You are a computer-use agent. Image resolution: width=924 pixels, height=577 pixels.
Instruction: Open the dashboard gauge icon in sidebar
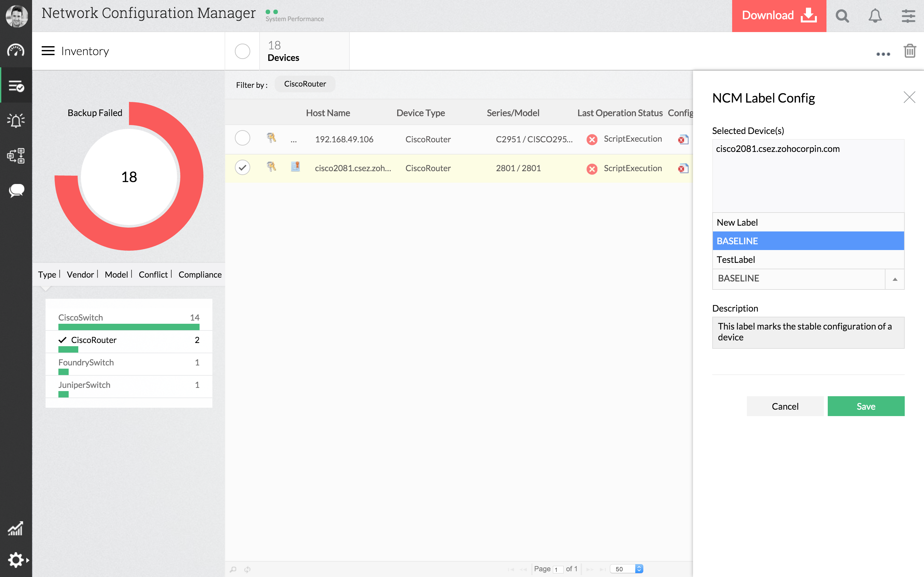16,50
